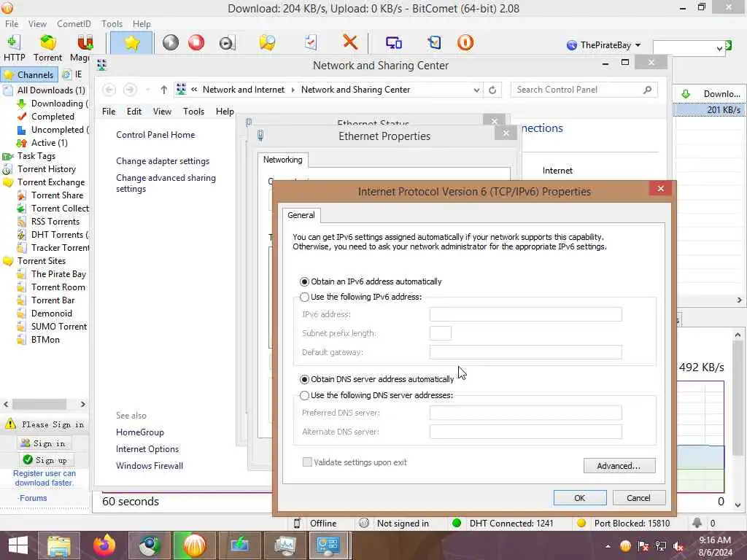Open HomeGroup link under See also
The image size is (747, 560).
(x=139, y=432)
